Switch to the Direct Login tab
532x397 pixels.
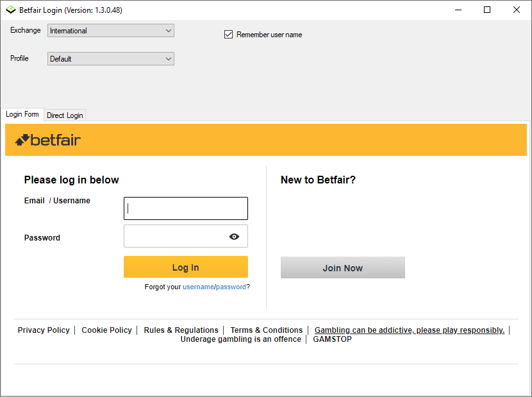[65, 115]
